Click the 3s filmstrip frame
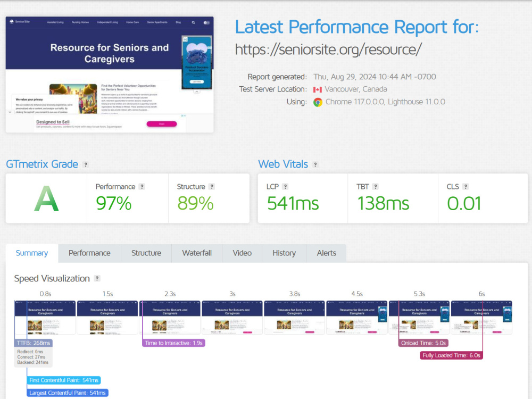This screenshot has height=399, width=532. [232, 318]
